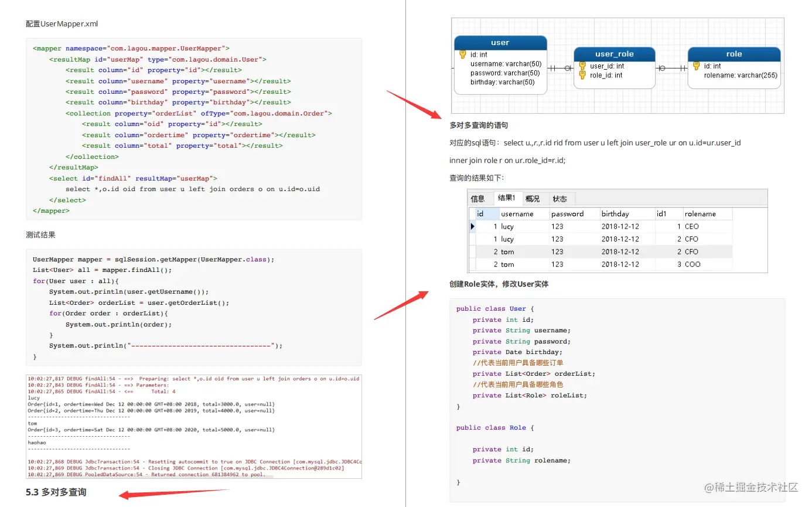Click line System.out.println(user.getUsername());
Viewport: 812px width, 507px height.
tap(129, 292)
